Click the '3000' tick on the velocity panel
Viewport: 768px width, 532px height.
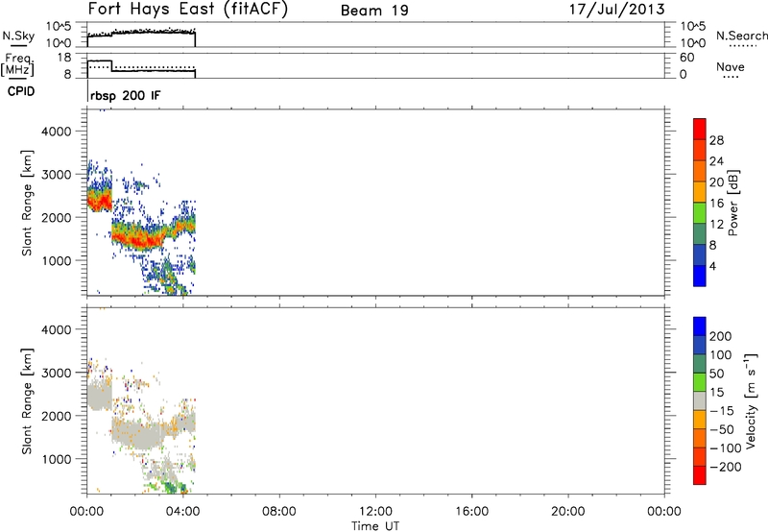[x=57, y=373]
